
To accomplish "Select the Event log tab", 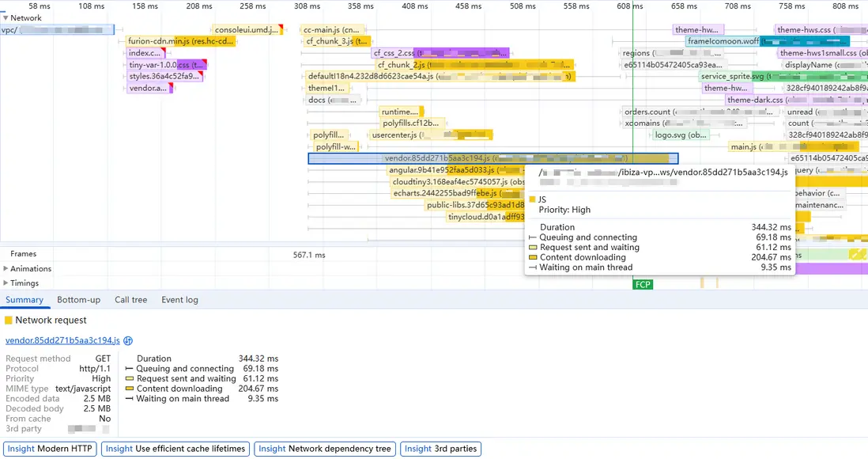I will [x=179, y=300].
